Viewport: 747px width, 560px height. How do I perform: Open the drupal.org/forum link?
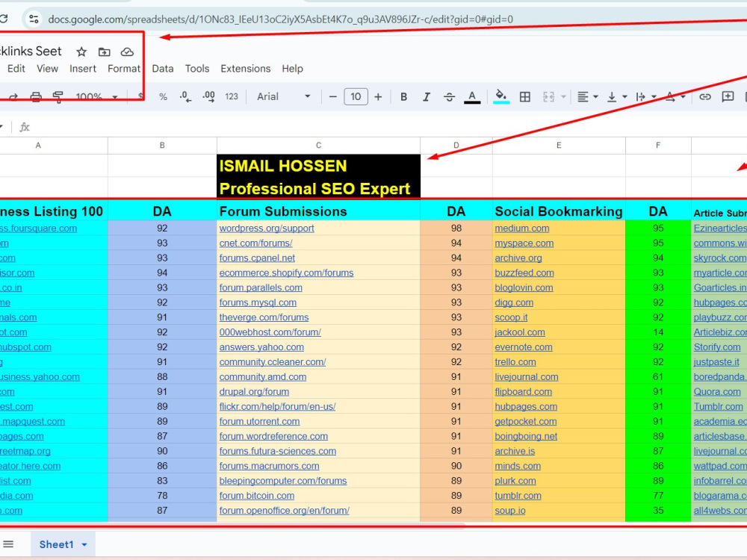(x=255, y=392)
